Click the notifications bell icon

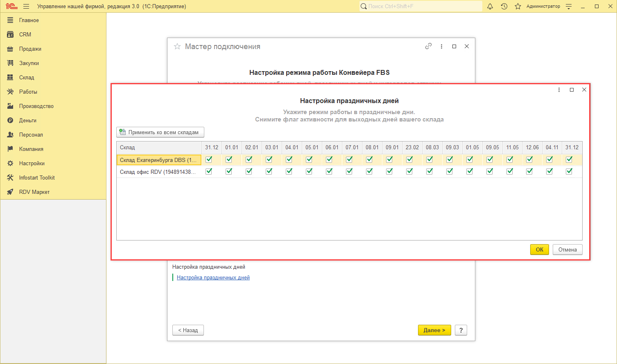(490, 6)
